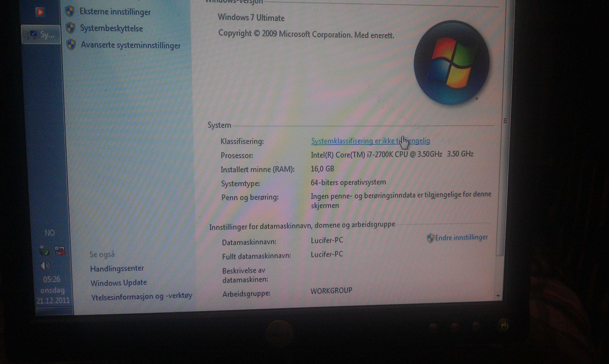Open Systemklassifisering er ikke tilgjengelig link

pos(370,141)
